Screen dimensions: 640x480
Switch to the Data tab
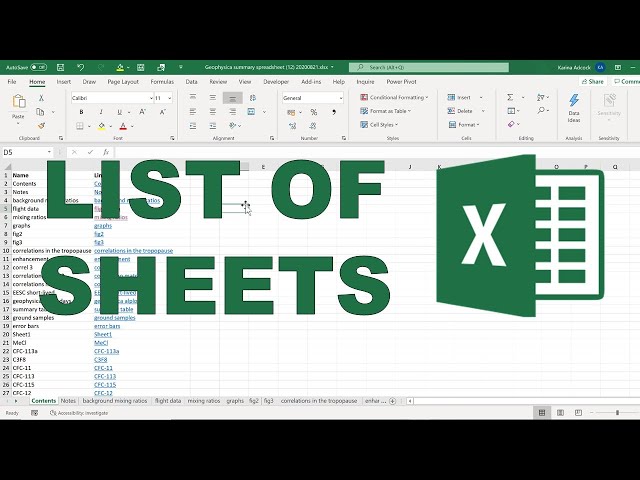tap(191, 82)
